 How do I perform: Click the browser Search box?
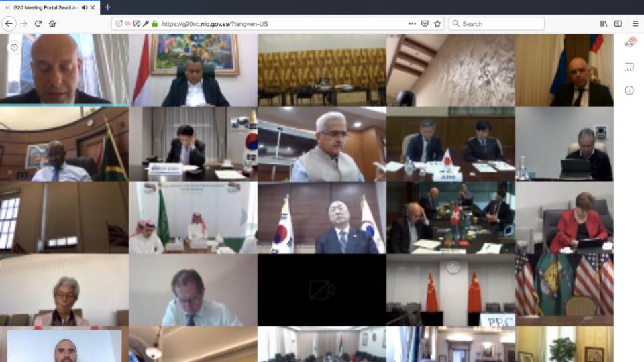(496, 24)
